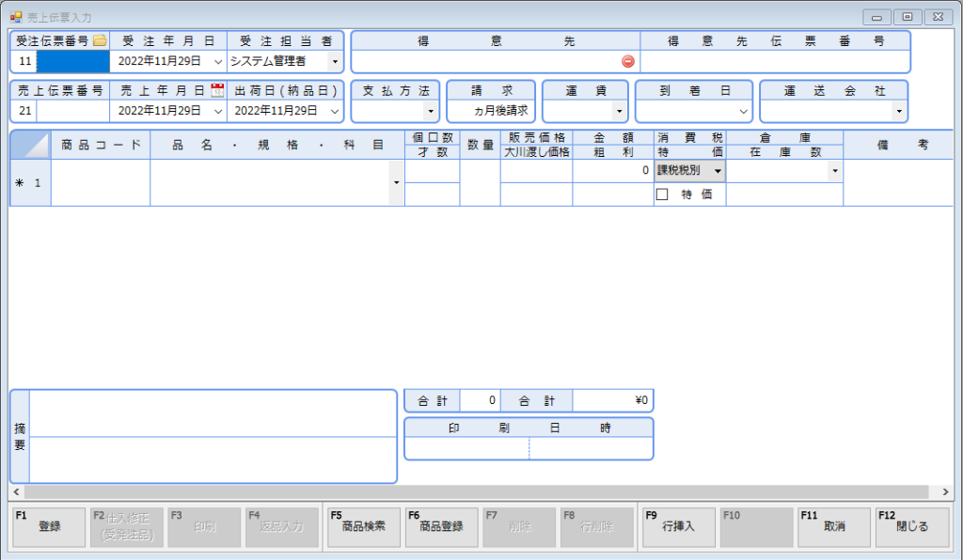Expand the 支払方法 dropdown
This screenshot has height=560, width=963.
[431, 111]
